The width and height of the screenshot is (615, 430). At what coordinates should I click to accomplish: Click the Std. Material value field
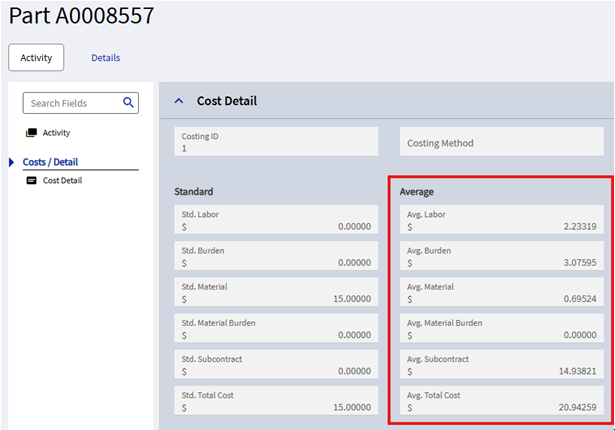tap(276, 292)
